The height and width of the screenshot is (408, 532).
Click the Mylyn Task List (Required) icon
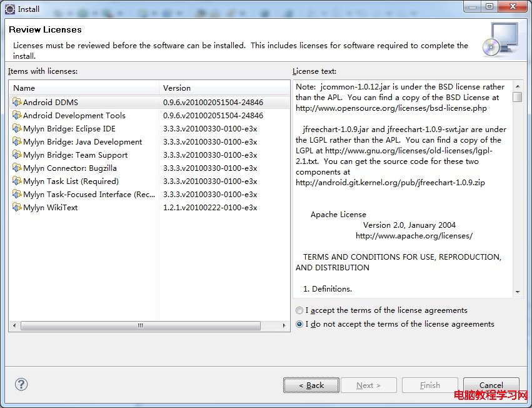click(x=17, y=181)
